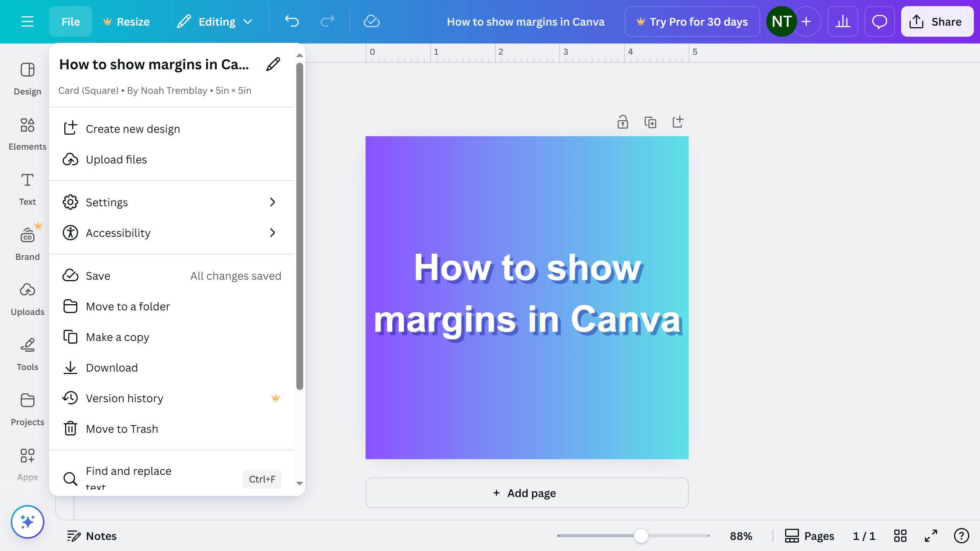980x551 pixels.
Task: Select Download from the File menu
Action: click(x=112, y=367)
